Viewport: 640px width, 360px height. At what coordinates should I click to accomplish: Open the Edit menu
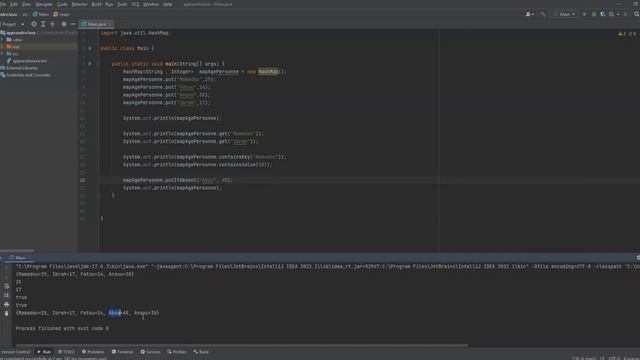point(14,4)
